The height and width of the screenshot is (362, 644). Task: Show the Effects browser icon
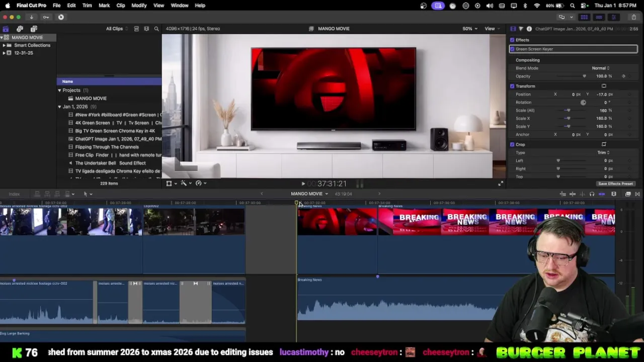pyautogui.click(x=628, y=194)
